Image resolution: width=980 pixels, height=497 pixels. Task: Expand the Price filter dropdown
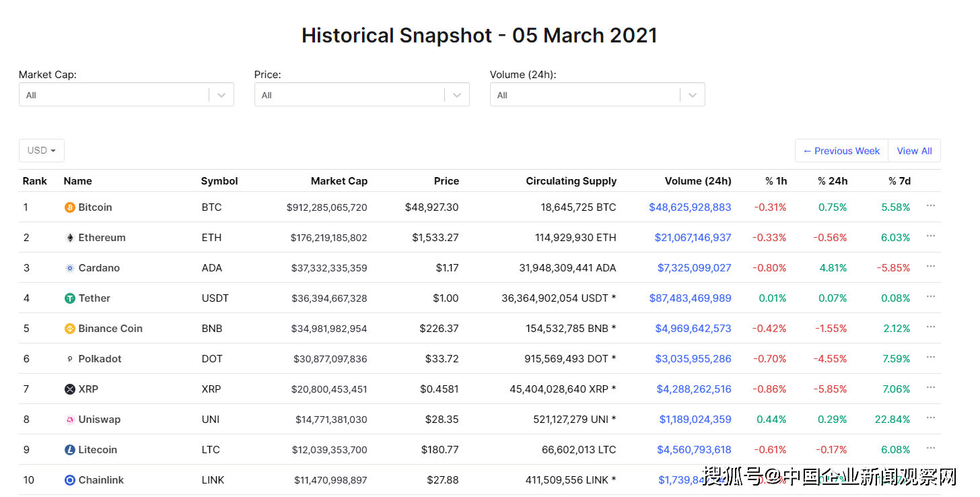362,95
